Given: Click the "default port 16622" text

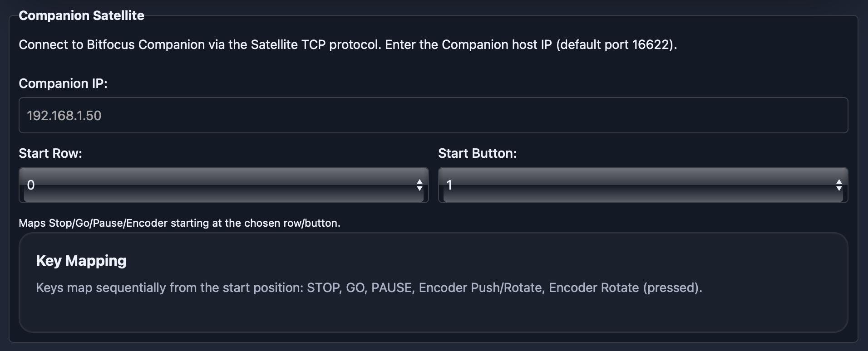Looking at the screenshot, I should click(x=616, y=44).
